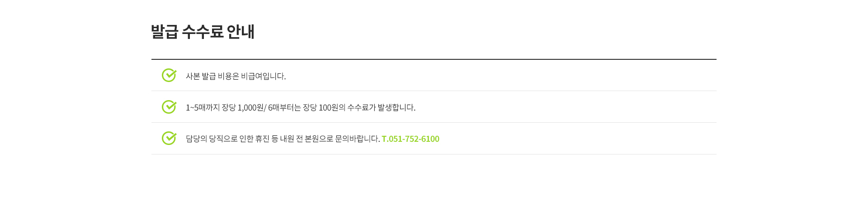Click the 100원의 fee amount text
This screenshot has height=217, width=868.
(x=332, y=107)
